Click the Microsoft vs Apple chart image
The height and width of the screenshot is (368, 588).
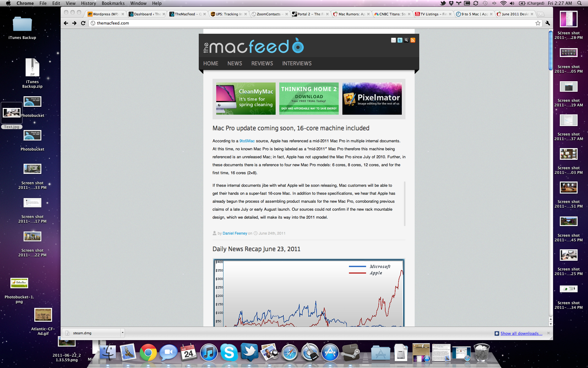pos(309,293)
